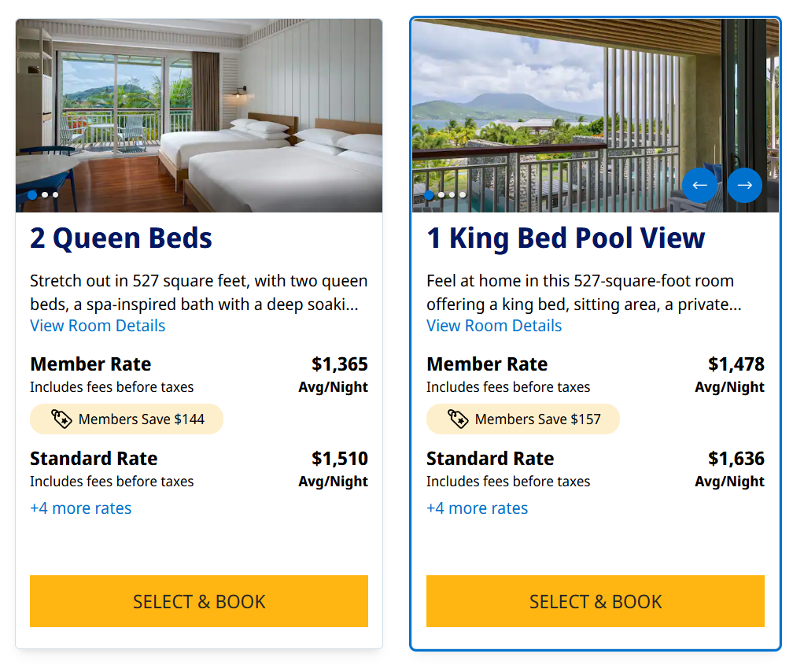The image size is (804, 672).
Task: Click the 1 King Bed Pool View heading
Action: coord(566,238)
